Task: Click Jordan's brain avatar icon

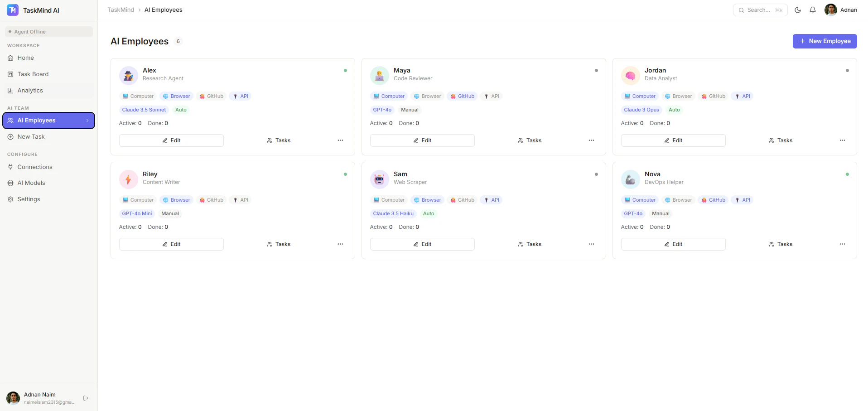Action: pos(631,76)
